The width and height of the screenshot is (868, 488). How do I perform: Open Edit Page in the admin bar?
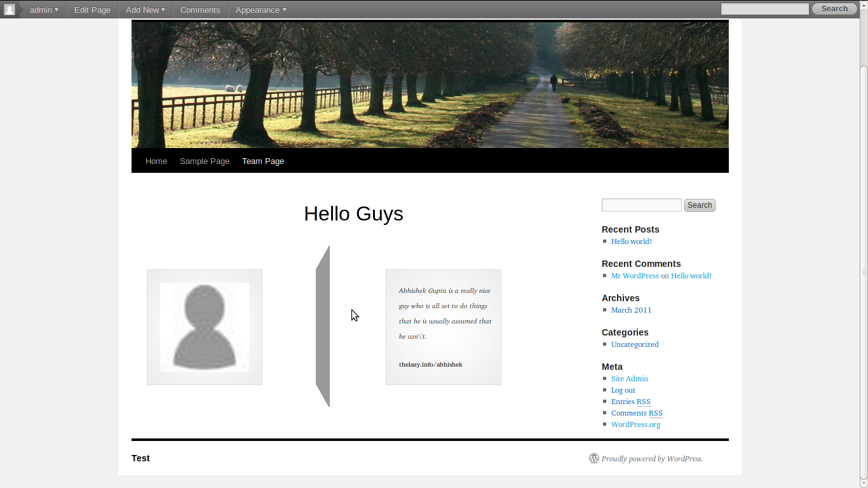92,10
